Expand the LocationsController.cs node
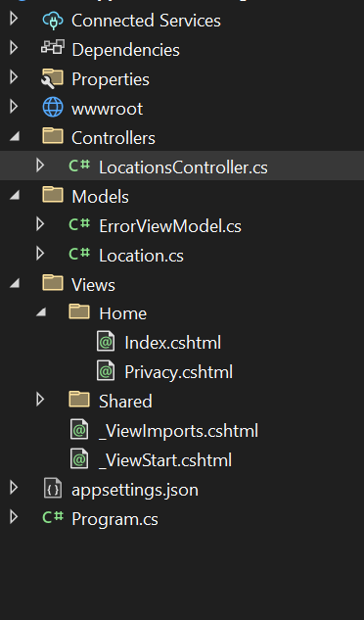 coord(40,166)
